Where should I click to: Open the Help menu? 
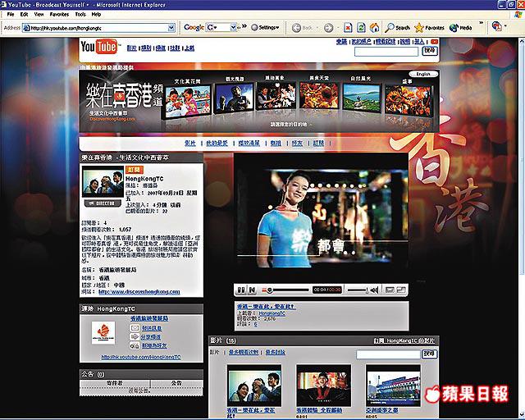(x=96, y=15)
